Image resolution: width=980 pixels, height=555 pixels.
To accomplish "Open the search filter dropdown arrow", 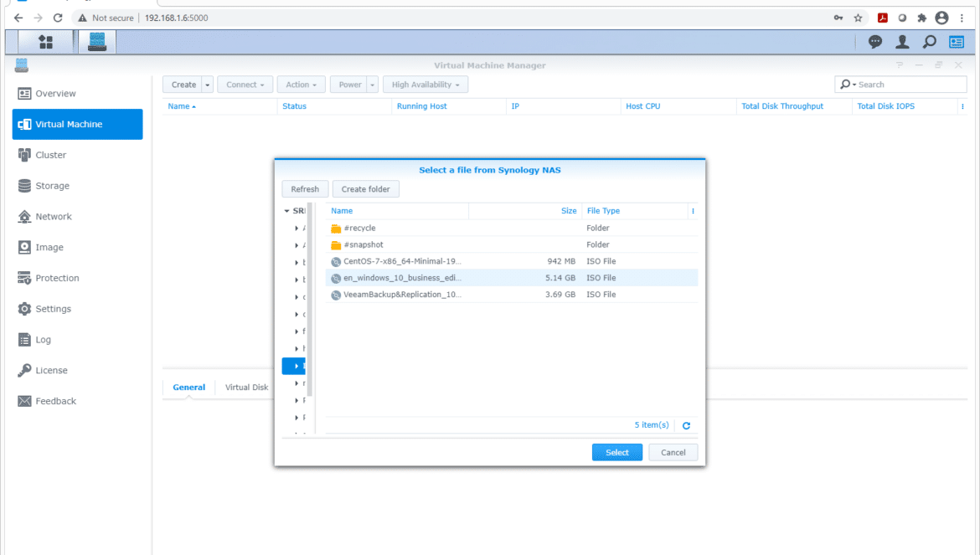I will click(x=854, y=85).
